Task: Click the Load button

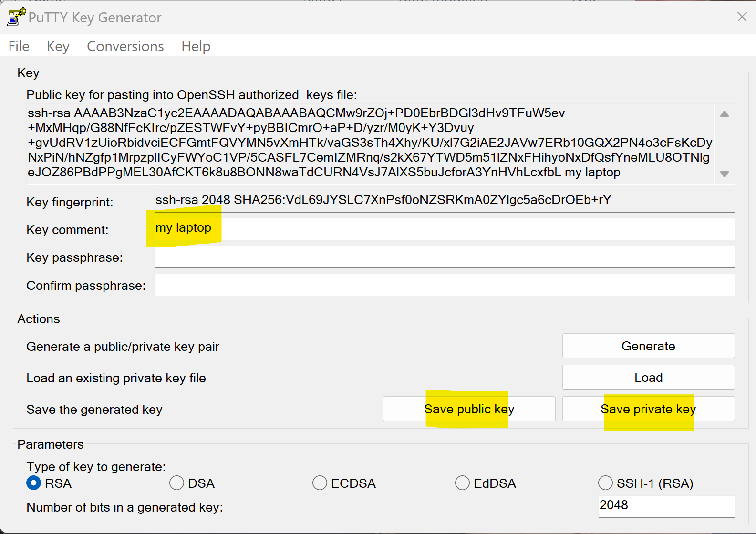Action: pos(649,377)
